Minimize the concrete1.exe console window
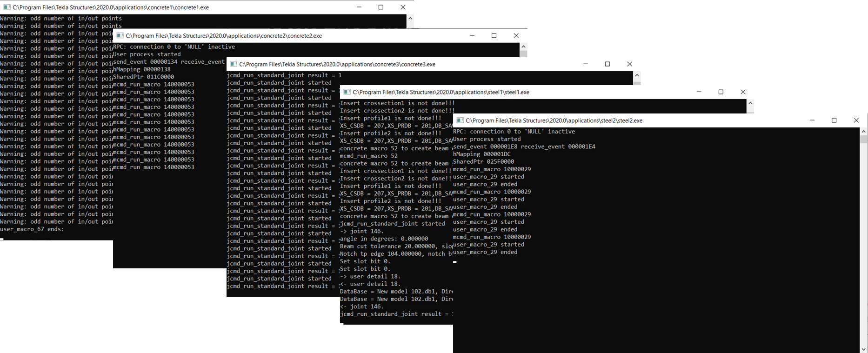Image resolution: width=868 pixels, height=353 pixels. 359,7
